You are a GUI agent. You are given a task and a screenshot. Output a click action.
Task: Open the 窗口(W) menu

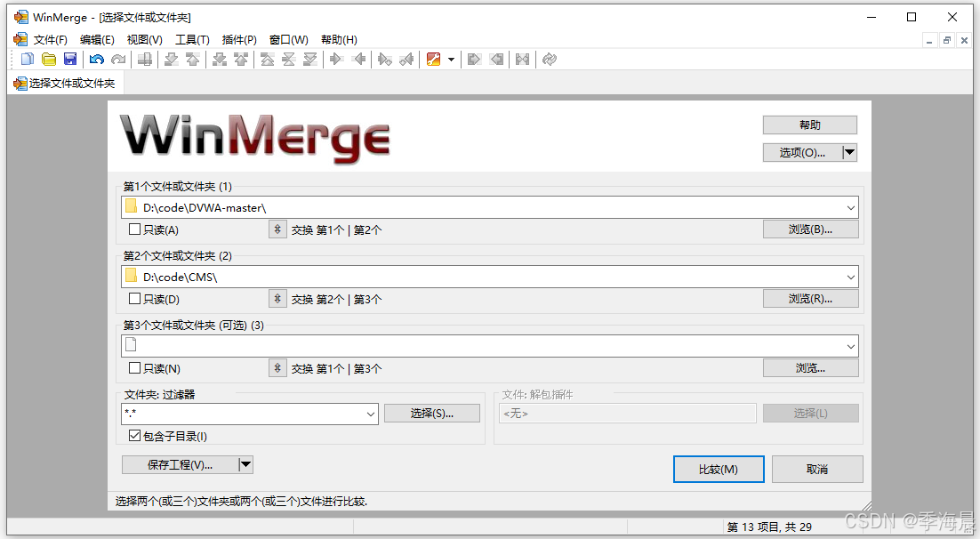(289, 39)
